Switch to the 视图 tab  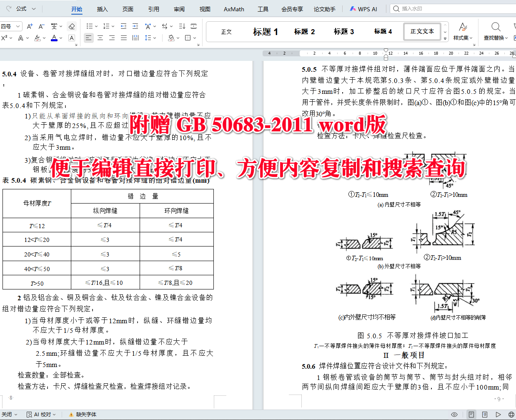pyautogui.click(x=205, y=9)
